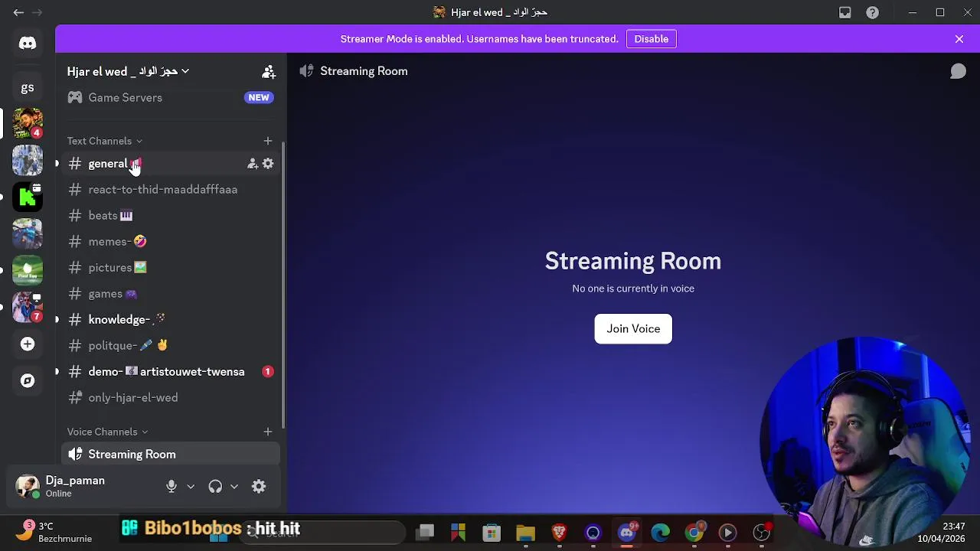Join Voice in Streaming Room
Image resolution: width=980 pixels, height=551 pixels.
coord(633,329)
